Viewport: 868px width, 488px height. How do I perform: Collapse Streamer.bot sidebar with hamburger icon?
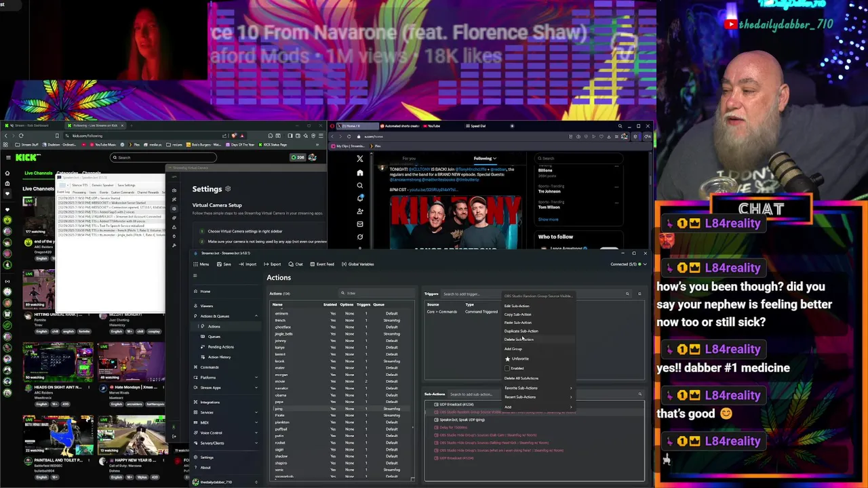pos(195,276)
